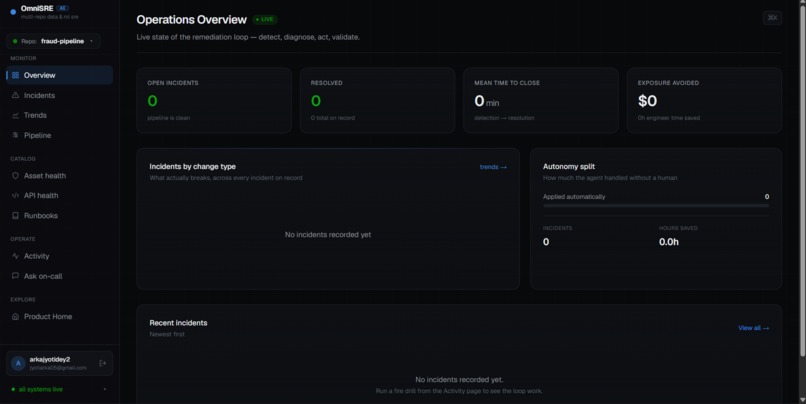Click the Open Incidents count card
806x404 pixels.
coord(214,100)
